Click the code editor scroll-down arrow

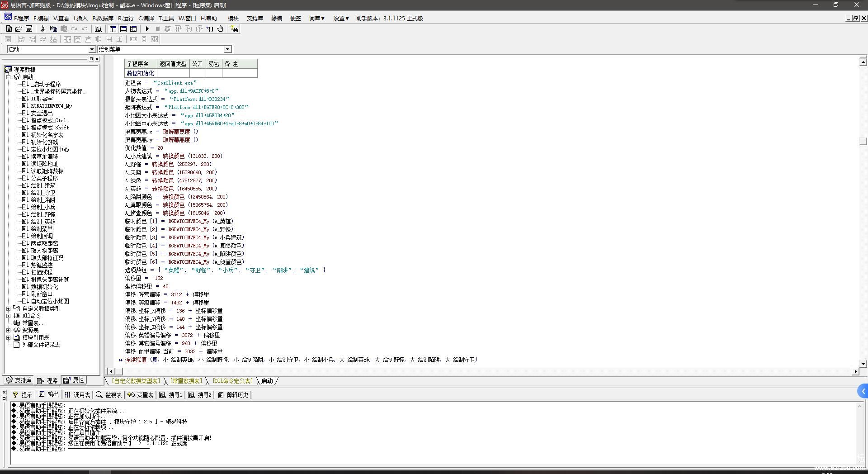tap(863, 364)
